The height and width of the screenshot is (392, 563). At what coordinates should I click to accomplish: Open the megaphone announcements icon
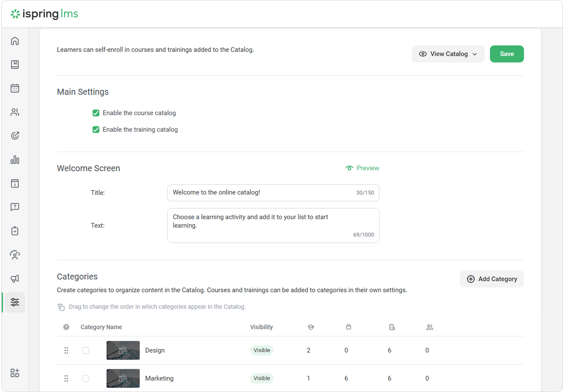click(15, 279)
